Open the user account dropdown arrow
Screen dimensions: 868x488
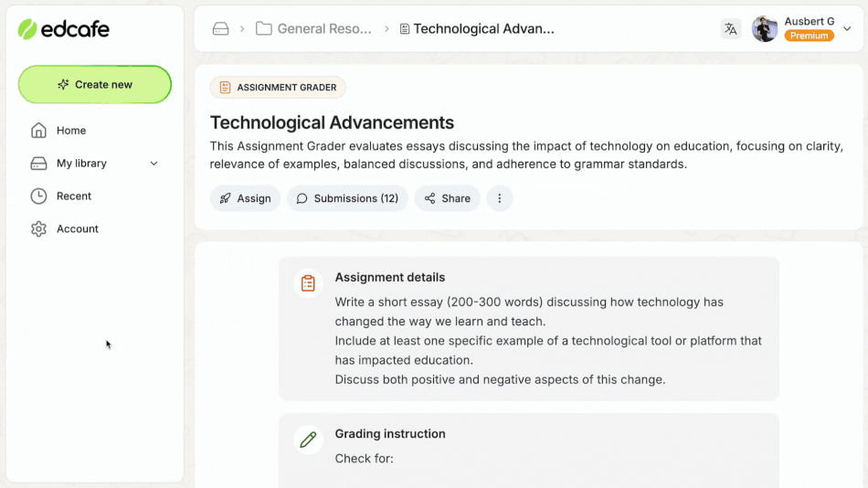point(847,28)
